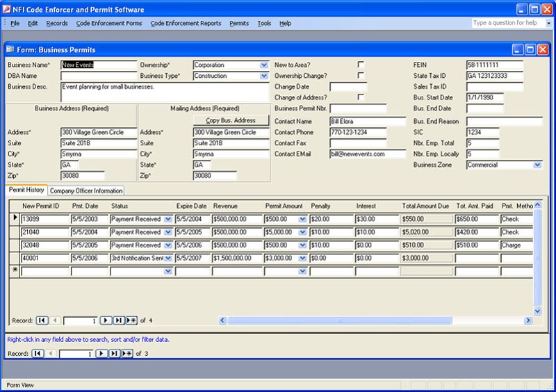Open Code Enforcement Forms menu
Screen dimensions: 556x392
click(109, 23)
